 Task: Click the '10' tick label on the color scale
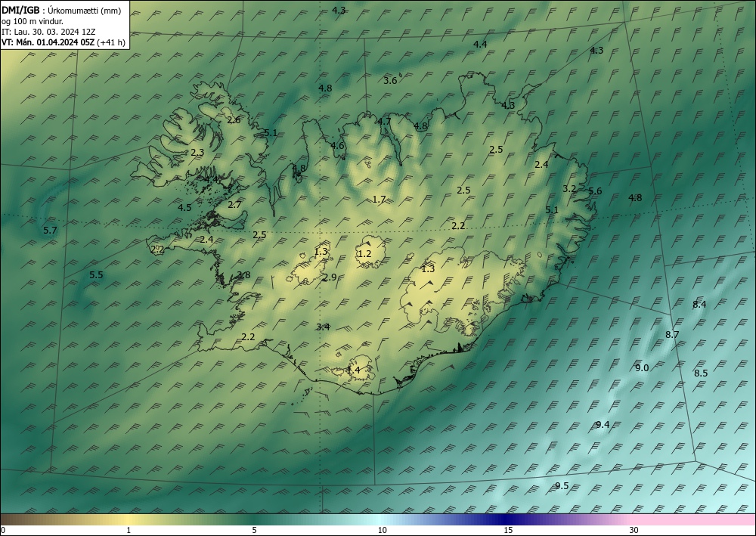click(382, 530)
